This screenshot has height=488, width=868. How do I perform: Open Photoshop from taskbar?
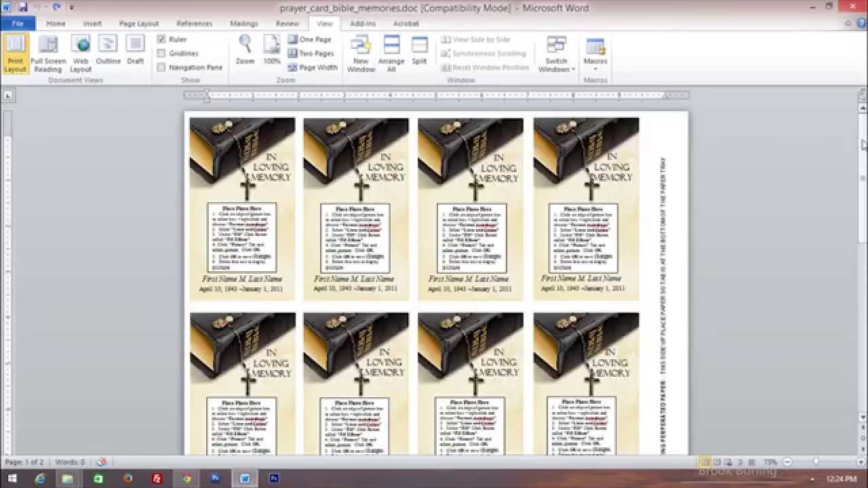pos(275,479)
